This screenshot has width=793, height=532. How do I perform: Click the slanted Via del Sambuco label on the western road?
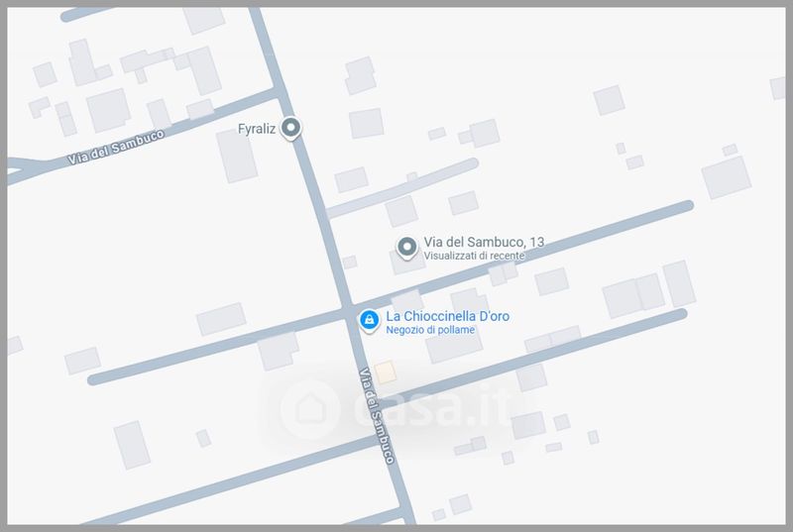(116, 147)
